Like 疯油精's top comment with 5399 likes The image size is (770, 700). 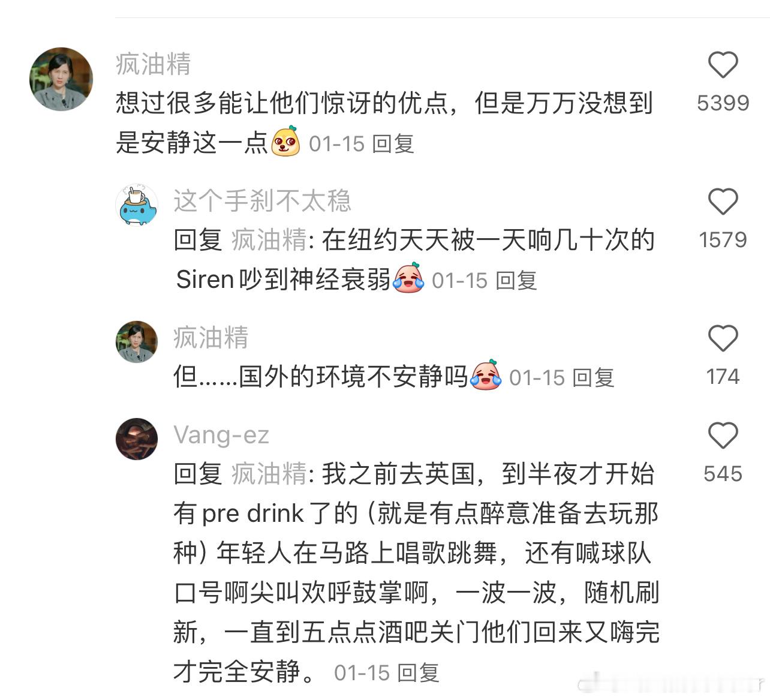pos(723,65)
